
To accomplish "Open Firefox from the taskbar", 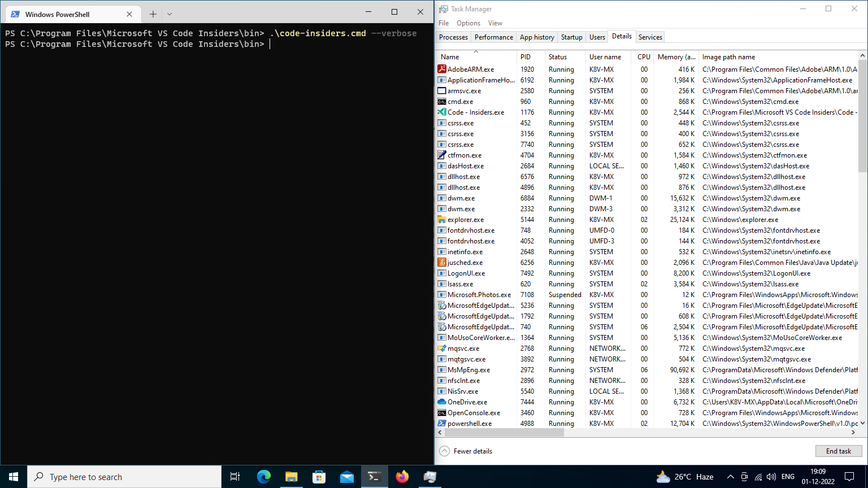I will (402, 477).
